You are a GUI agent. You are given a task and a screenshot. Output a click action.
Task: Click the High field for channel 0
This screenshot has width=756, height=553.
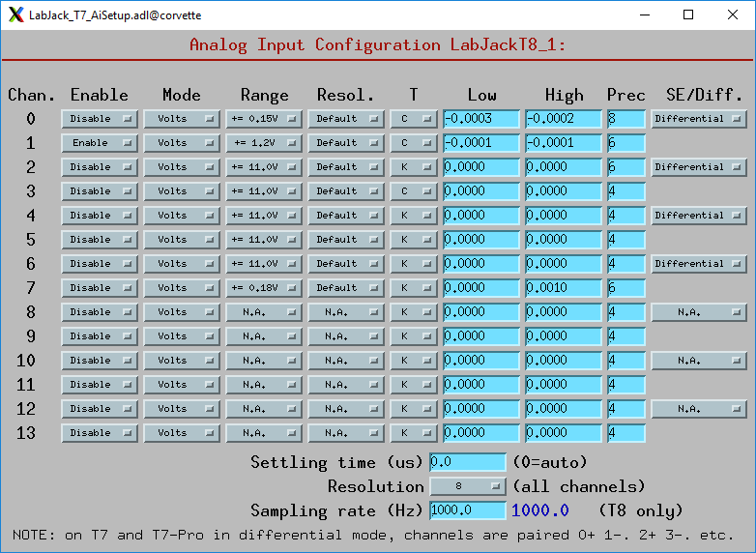coord(564,119)
